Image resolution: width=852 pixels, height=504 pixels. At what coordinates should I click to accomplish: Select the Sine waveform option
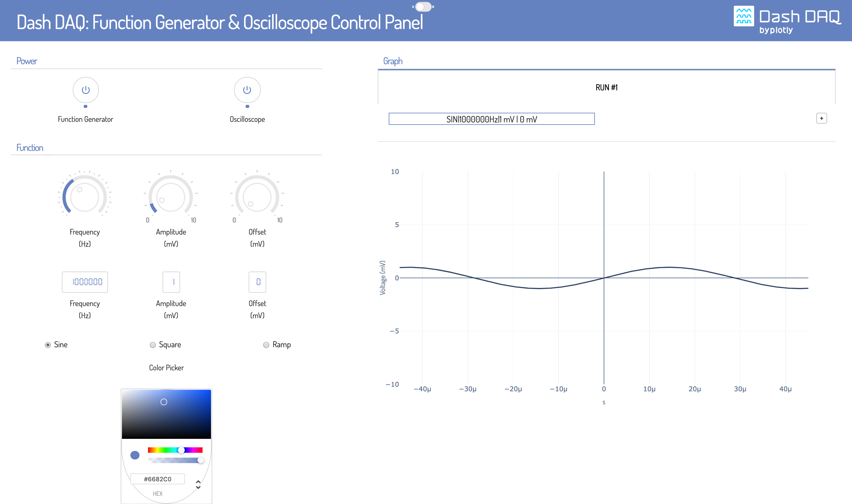coord(48,345)
